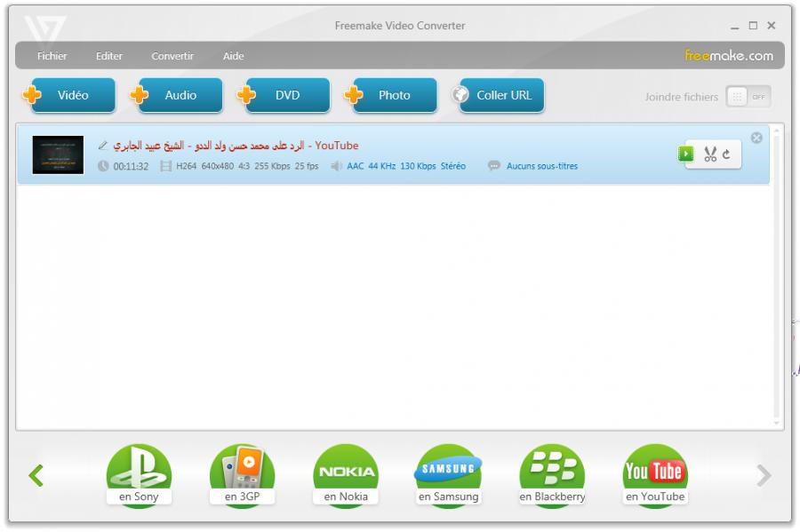Click the Coller URL button

pos(499,96)
